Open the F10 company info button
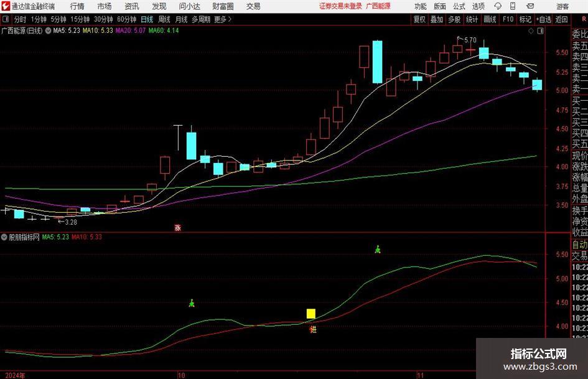The height and width of the screenshot is (379, 588). (x=508, y=19)
